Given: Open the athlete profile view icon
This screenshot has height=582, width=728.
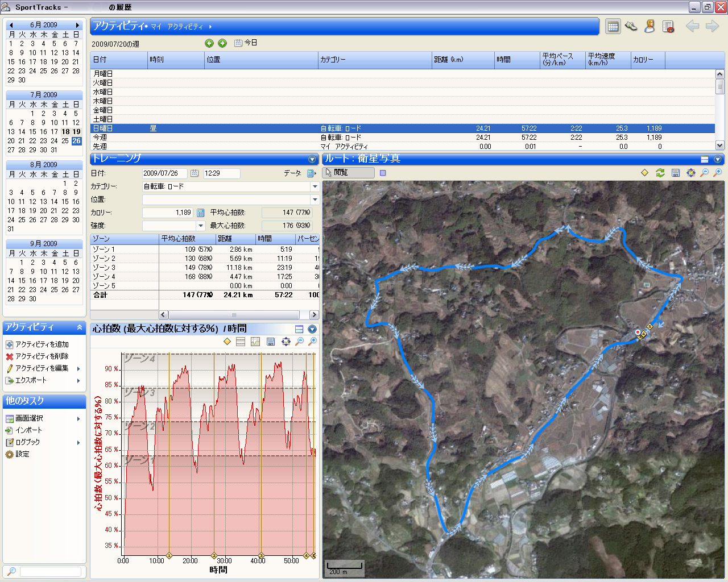Looking at the screenshot, I should (x=650, y=26).
